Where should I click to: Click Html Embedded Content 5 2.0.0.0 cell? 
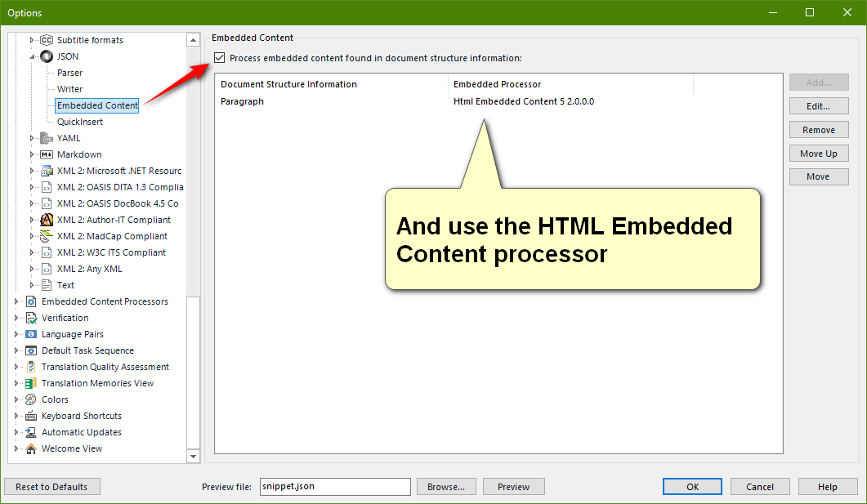pos(524,101)
